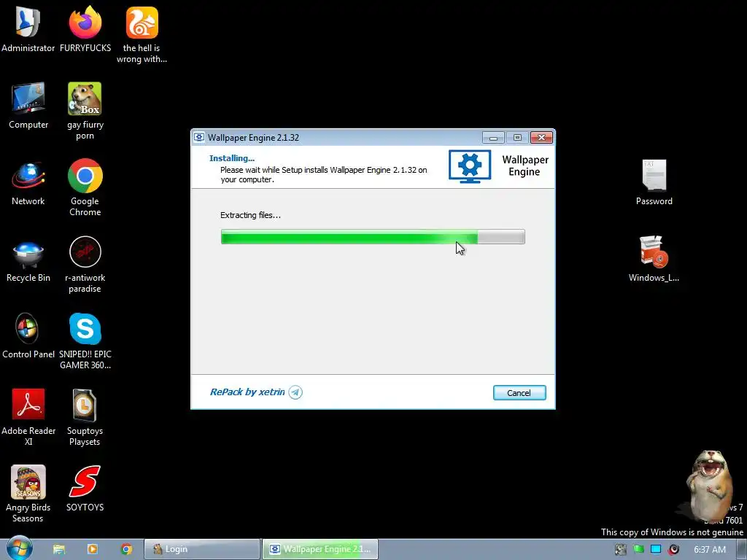747x560 pixels.
Task: Select the Souptoys Playsets icon
Action: click(x=85, y=417)
